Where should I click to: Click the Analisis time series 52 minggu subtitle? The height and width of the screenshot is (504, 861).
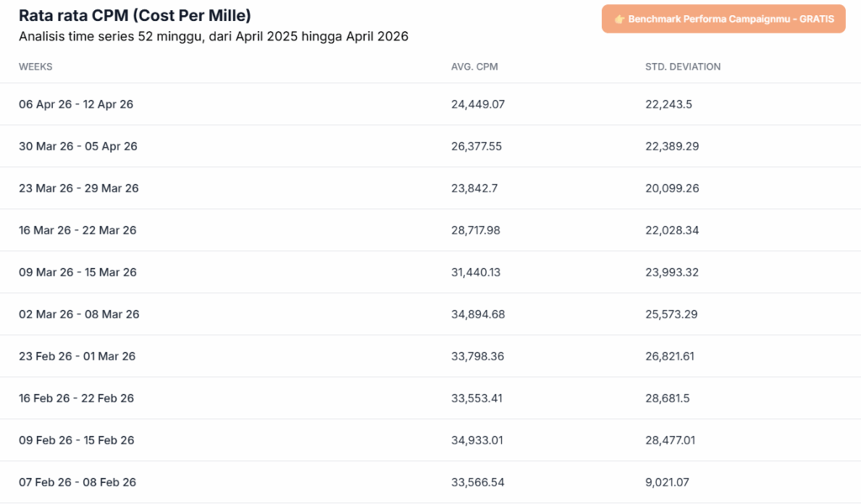point(214,36)
